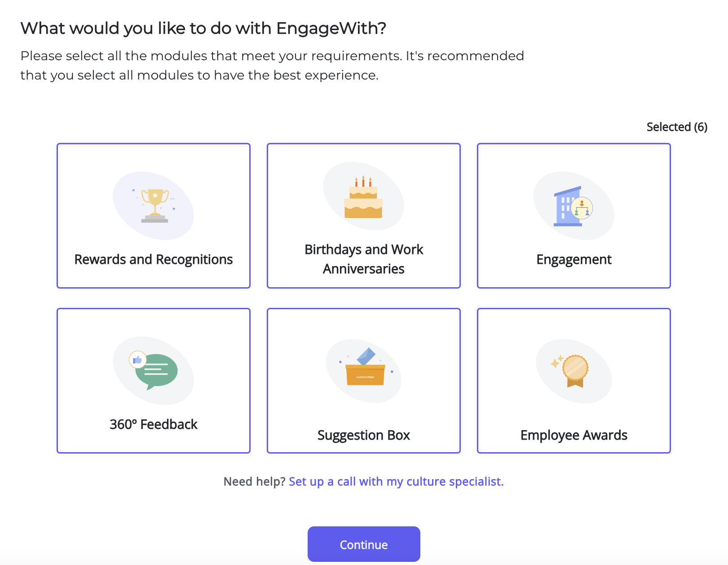Open the culture specialist call link
Viewport: 728px width, 565px height.
click(396, 481)
